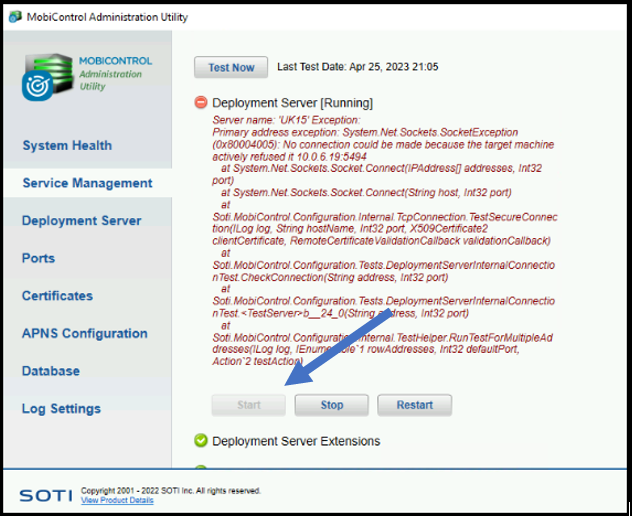
Task: Select Database in the sidebar
Action: tap(50, 371)
